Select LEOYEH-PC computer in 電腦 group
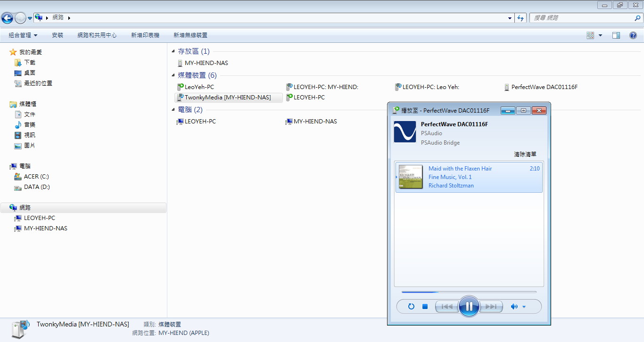The width and height of the screenshot is (644, 342). click(196, 122)
